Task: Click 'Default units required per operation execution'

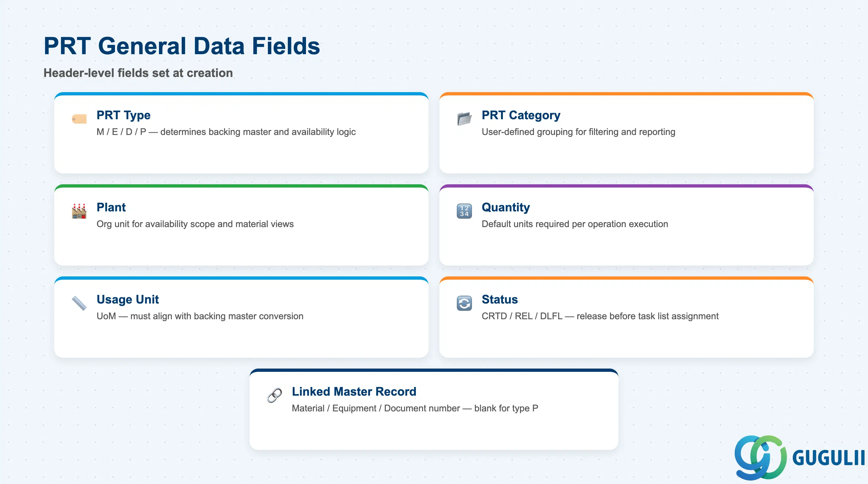Action: pos(575,224)
